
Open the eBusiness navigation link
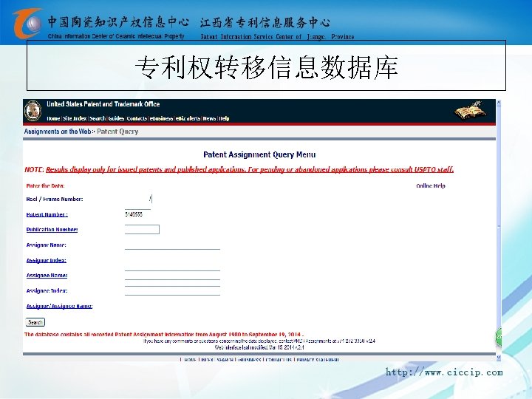[x=161, y=118]
